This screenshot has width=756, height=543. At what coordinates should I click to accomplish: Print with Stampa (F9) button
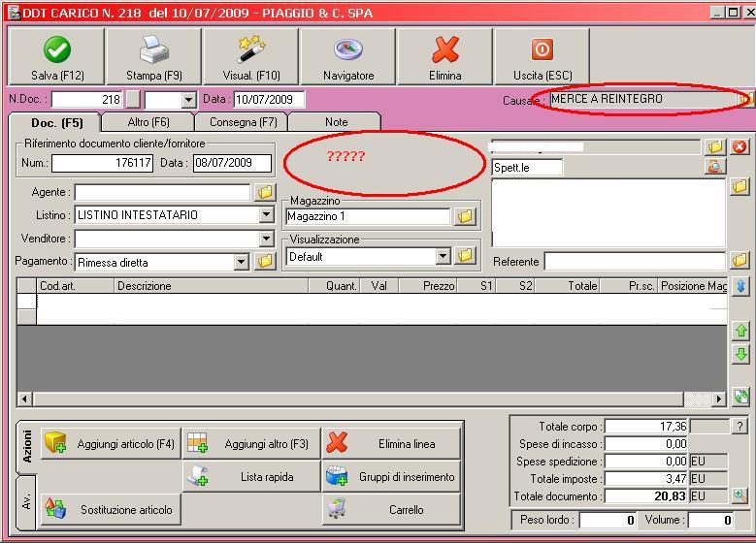coord(153,56)
